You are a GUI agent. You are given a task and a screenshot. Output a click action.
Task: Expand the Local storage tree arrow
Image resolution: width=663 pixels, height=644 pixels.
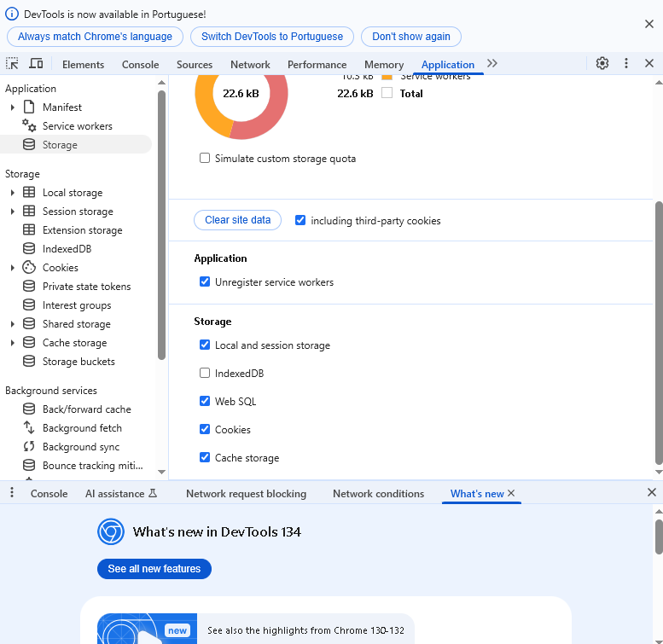point(12,193)
